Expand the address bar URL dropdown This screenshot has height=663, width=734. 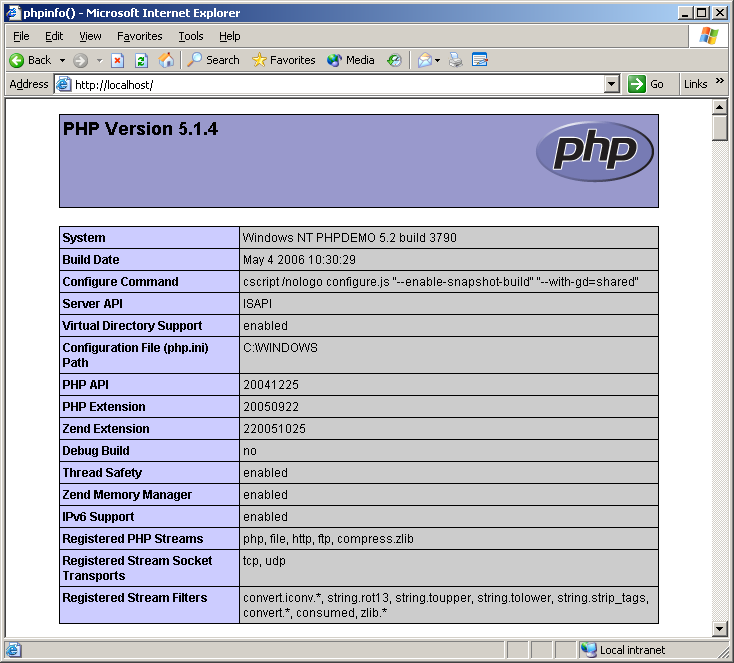pos(612,85)
